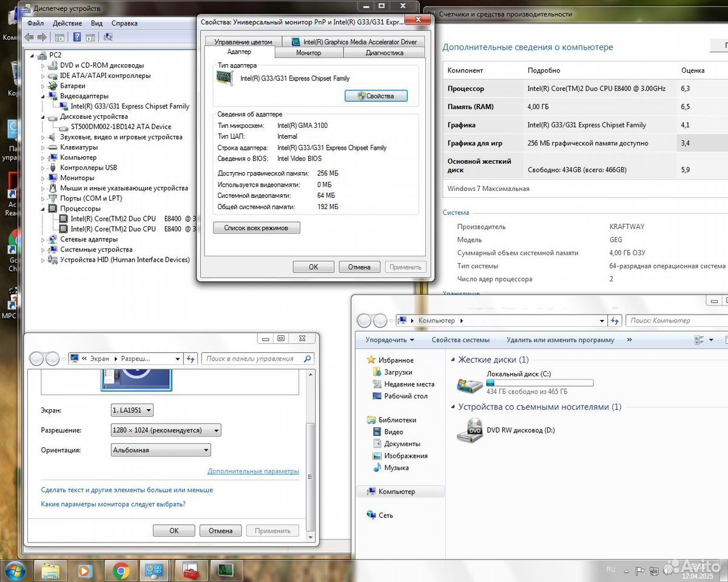
Task: Collapse Дисковые устройства node
Action: pos(43,116)
